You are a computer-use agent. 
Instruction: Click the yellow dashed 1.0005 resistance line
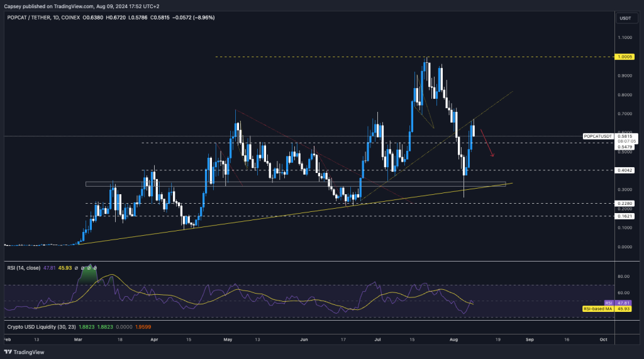click(314, 57)
